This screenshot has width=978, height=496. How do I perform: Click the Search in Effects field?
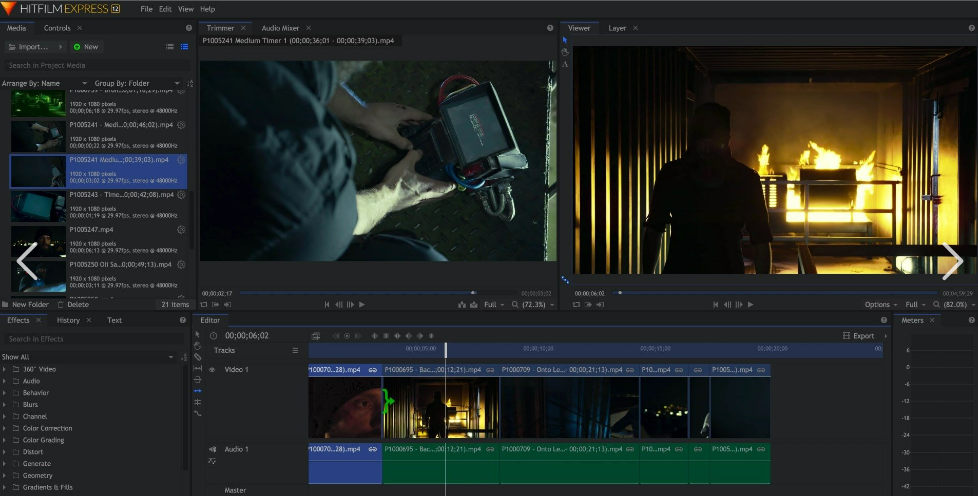coord(94,339)
